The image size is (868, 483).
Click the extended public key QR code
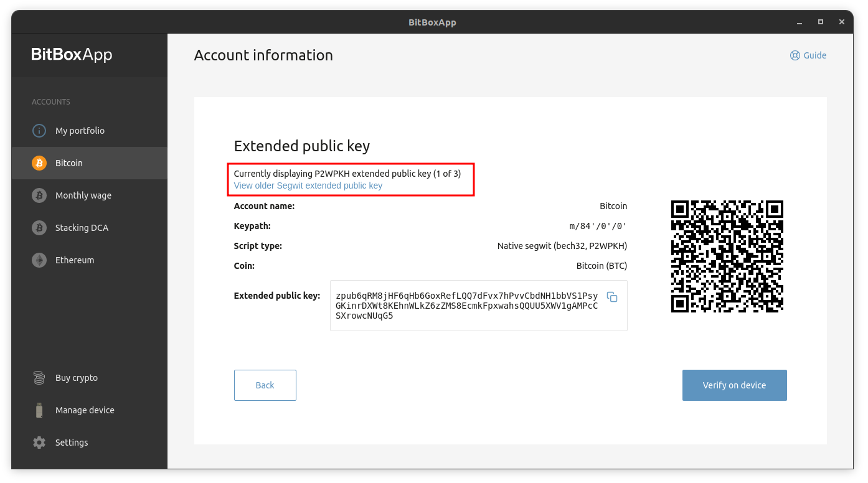tap(727, 256)
